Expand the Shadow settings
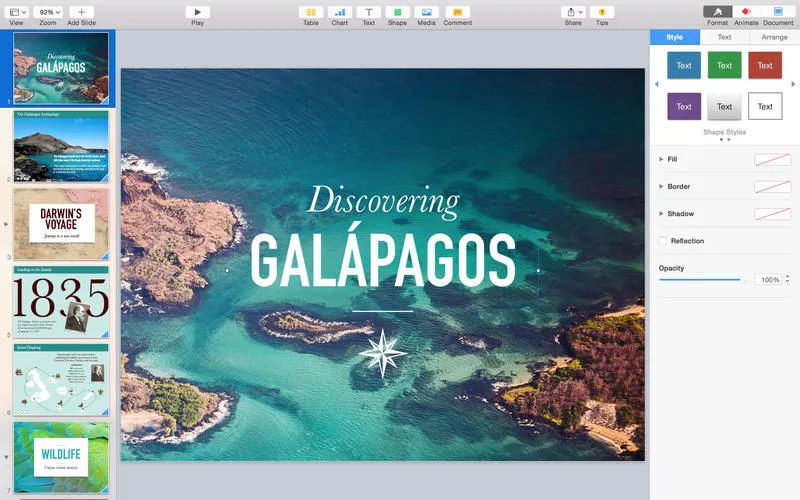800x500 pixels. 661,214
